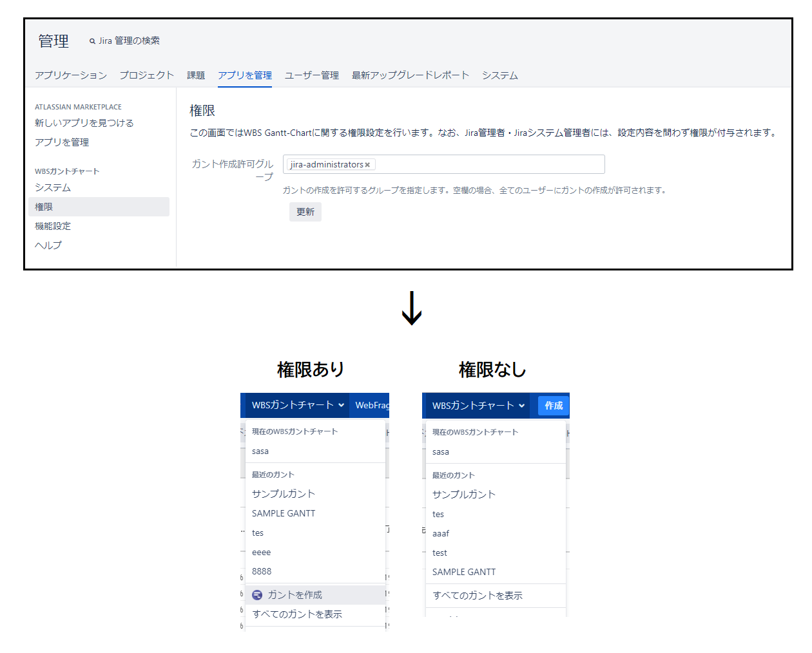This screenshot has height=653, width=812.
Task: Click inside the ガント作成許可グループ field
Action: (x=444, y=164)
